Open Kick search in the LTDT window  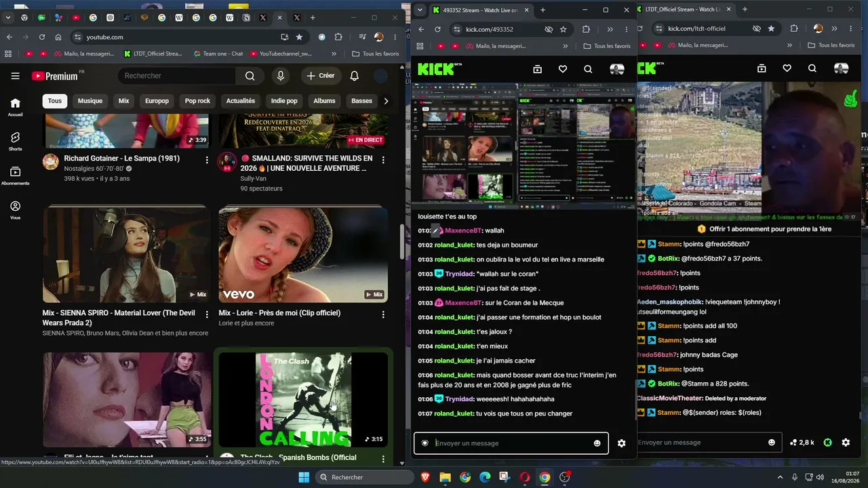point(812,68)
